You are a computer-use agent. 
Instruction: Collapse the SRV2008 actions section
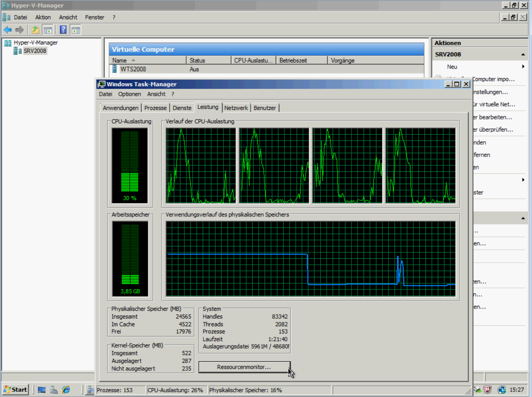523,55
